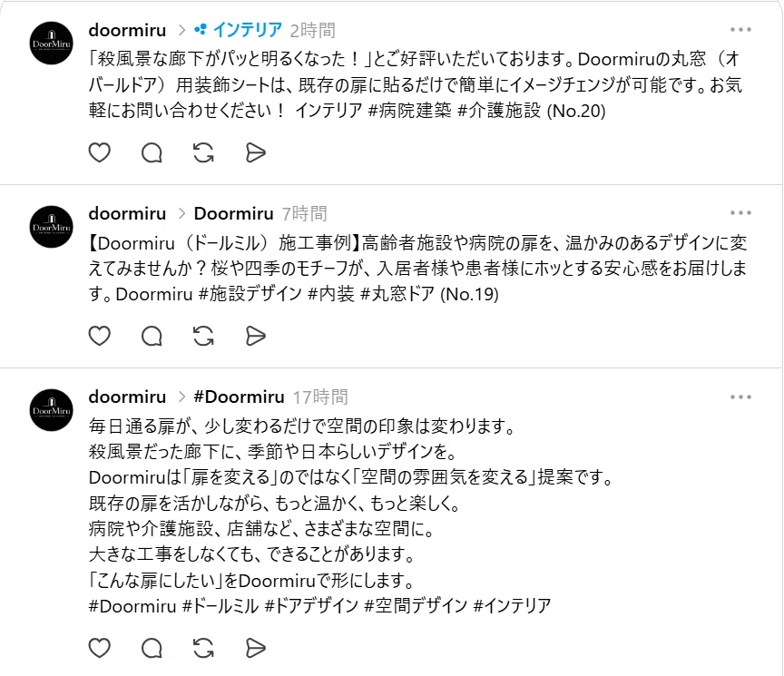Viewport: 784px width, 676px height.
Task: Repost the first doormiru post
Action: [203, 152]
